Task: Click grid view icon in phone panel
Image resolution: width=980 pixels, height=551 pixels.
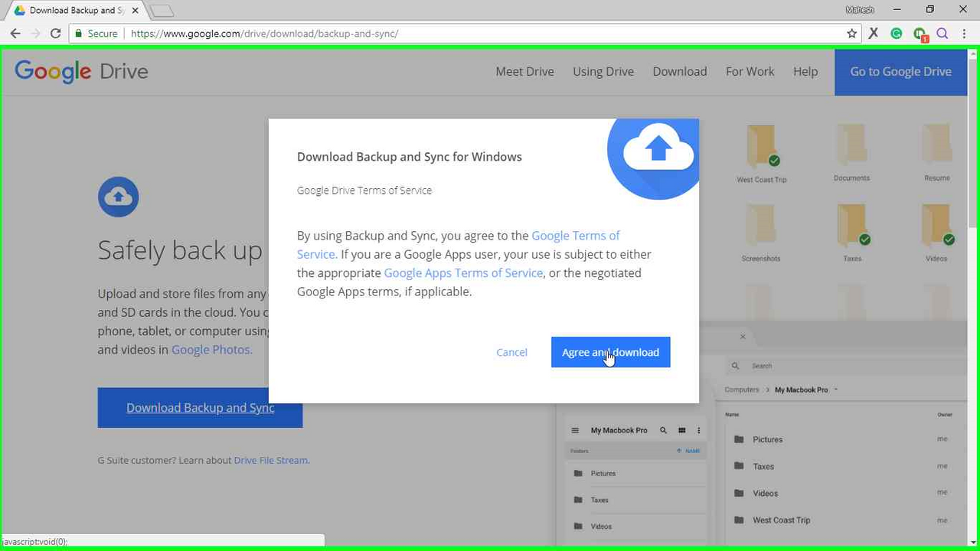Action: pyautogui.click(x=681, y=431)
